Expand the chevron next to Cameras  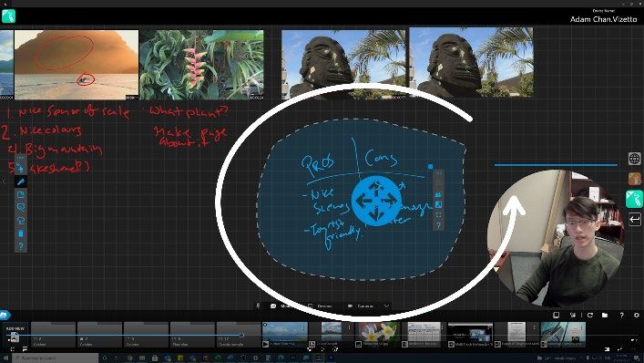click(386, 306)
